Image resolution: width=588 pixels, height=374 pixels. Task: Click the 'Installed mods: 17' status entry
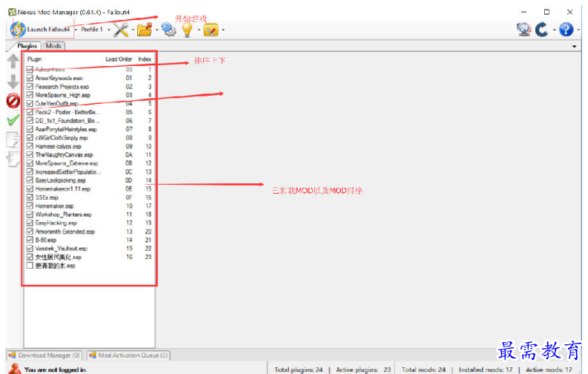(485, 370)
